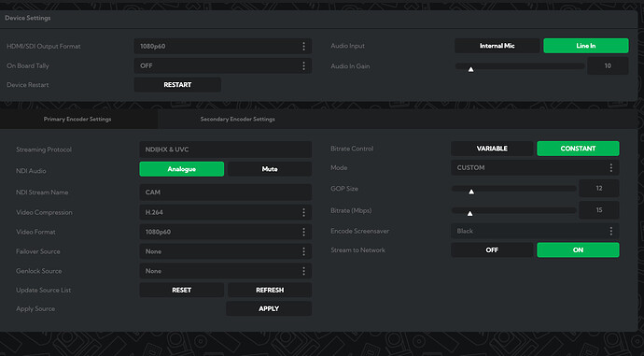
Task: Expand the On Board Tally OFF dropdown
Action: click(223, 65)
